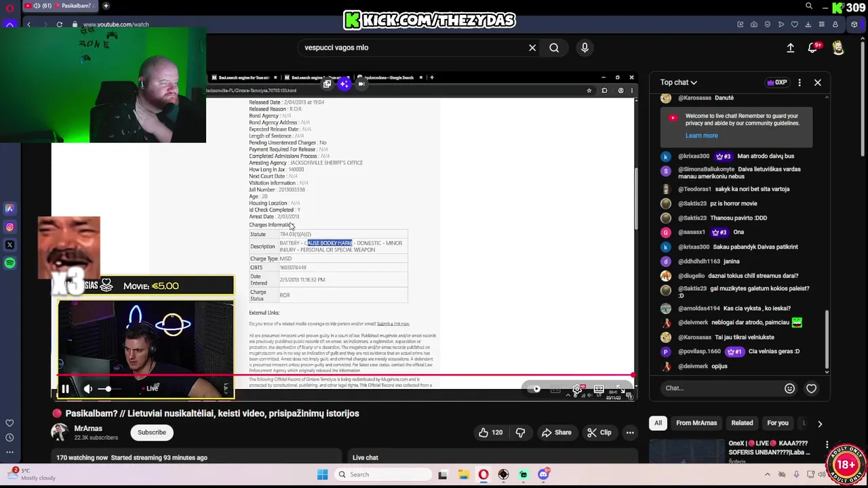Open the MrArnas channel avatar
This screenshot has height=488, width=868.
tap(60, 432)
